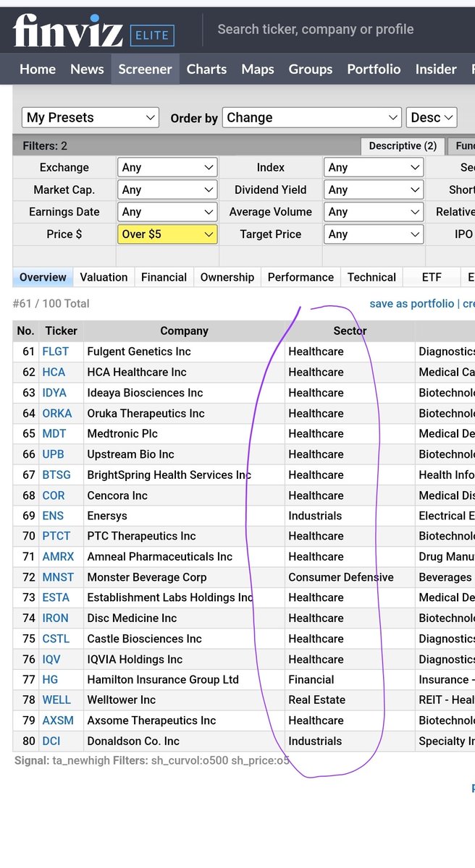Open the CSTL ticker link
This screenshot has width=475, height=868.
[56, 639]
